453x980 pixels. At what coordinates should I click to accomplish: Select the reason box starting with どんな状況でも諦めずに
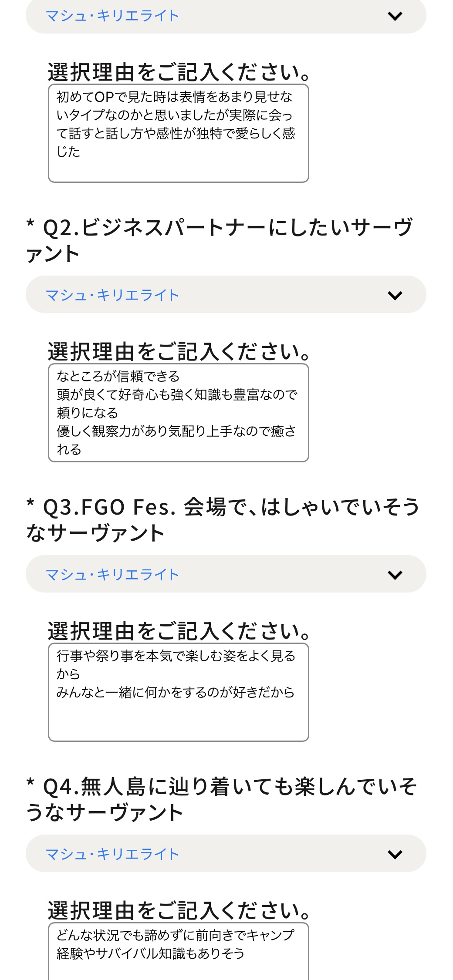pos(178,951)
